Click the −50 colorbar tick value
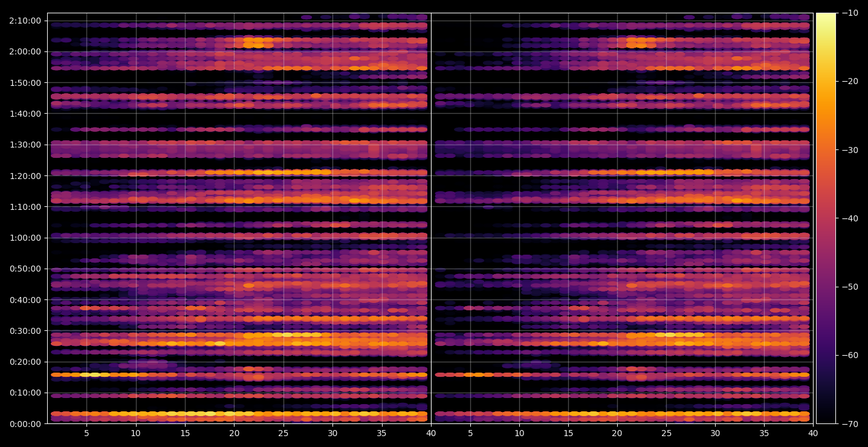The width and height of the screenshot is (868, 447). point(849,287)
